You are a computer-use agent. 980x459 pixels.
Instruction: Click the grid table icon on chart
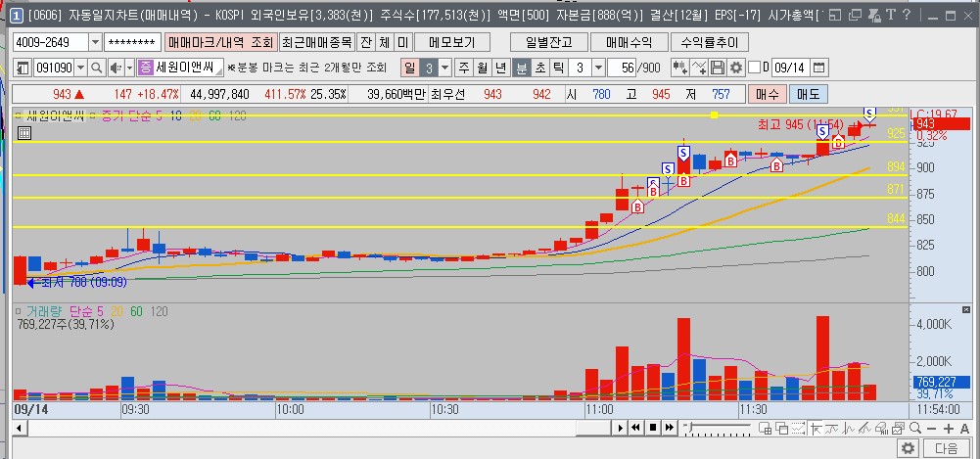(23, 132)
